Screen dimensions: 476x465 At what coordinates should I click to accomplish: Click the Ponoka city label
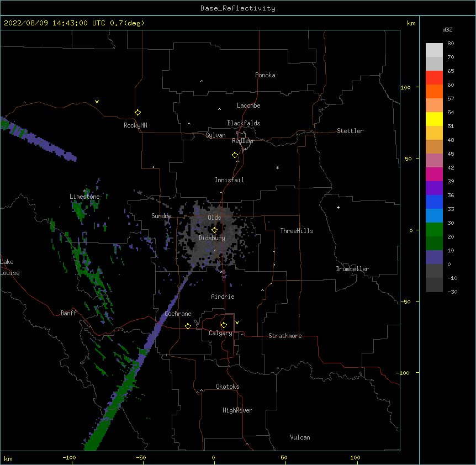265,75
